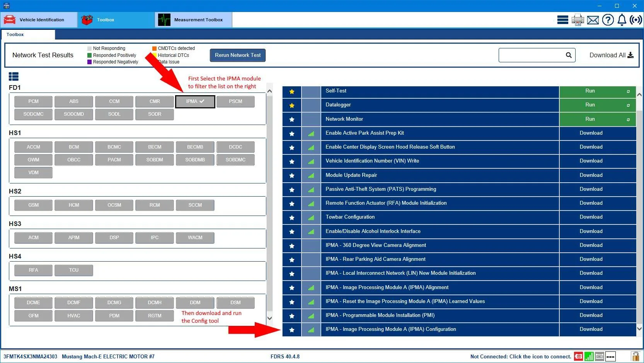Image resolution: width=644 pixels, height=363 pixels.
Task: Toggle the module list view icon above FD1
Action: tap(14, 77)
